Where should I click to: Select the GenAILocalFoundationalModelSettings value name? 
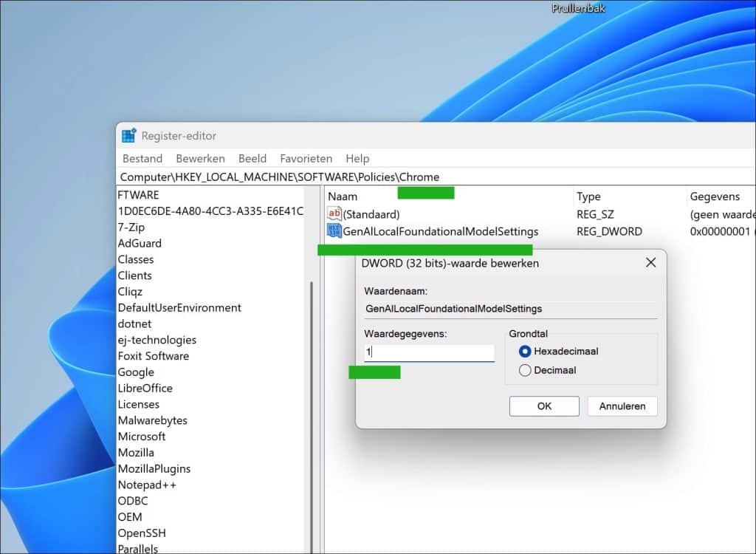(440, 232)
